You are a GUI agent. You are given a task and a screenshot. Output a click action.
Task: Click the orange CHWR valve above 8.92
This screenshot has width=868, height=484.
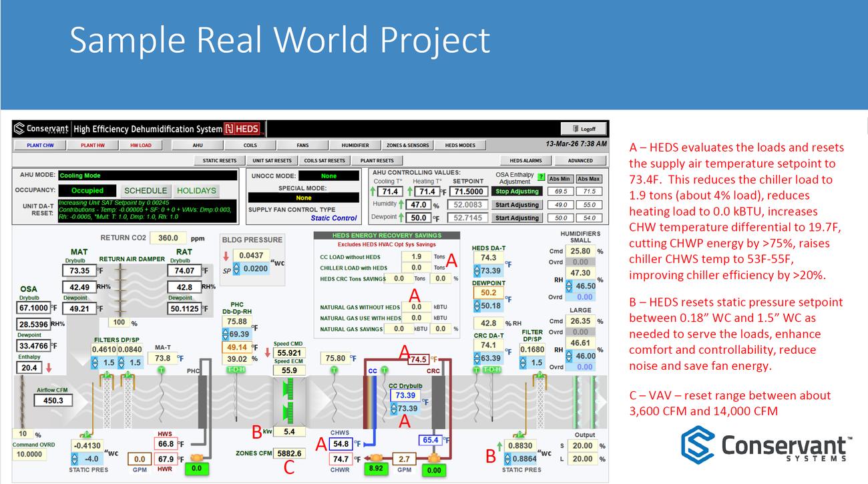[x=378, y=457]
